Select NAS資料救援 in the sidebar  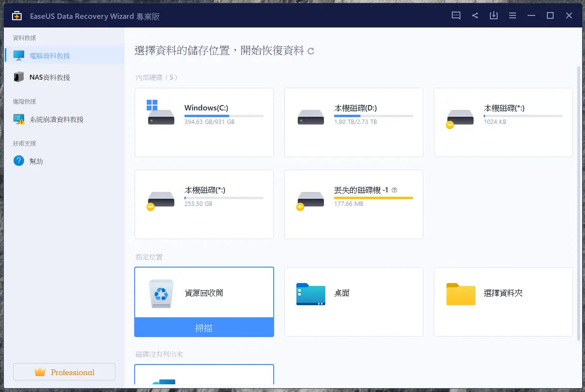[65, 77]
